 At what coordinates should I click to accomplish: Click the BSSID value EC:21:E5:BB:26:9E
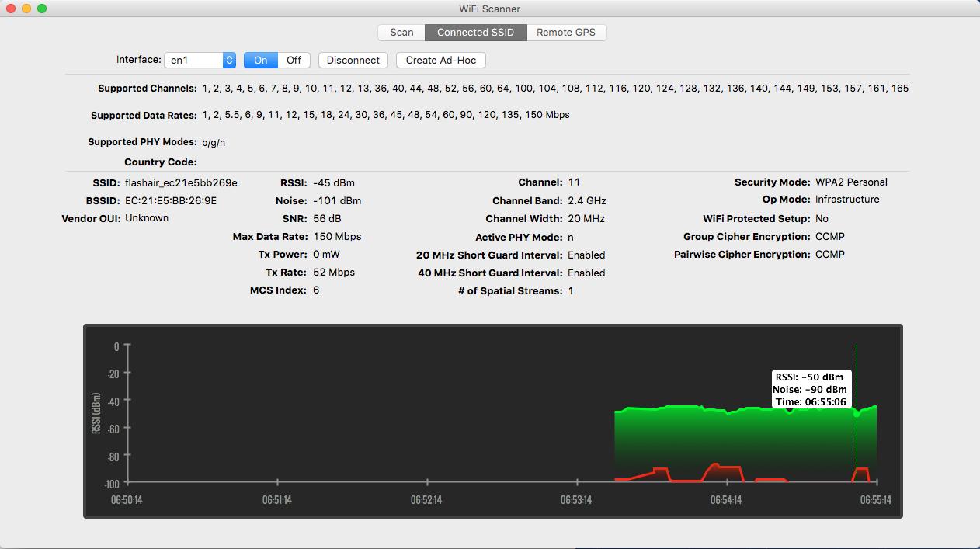point(171,200)
